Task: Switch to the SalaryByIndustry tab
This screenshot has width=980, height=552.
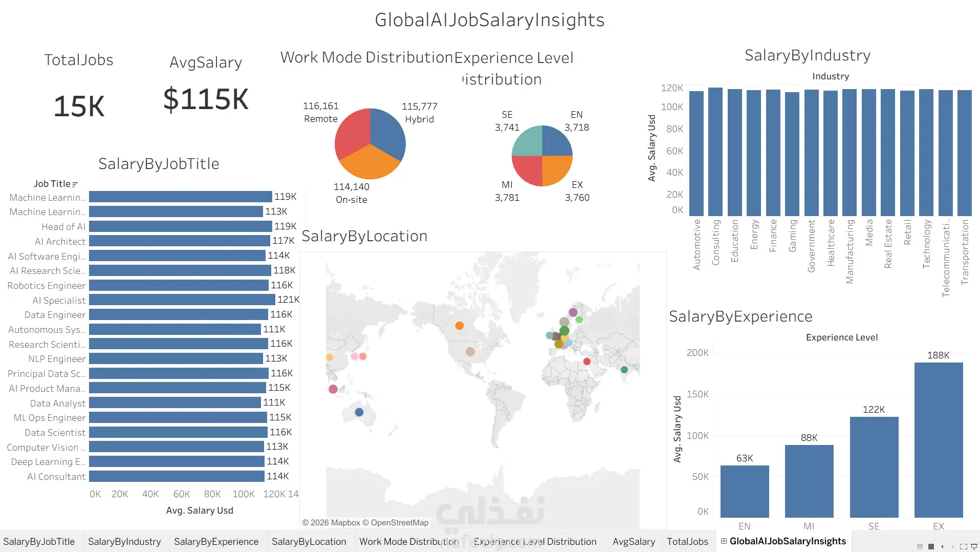Action: point(124,541)
